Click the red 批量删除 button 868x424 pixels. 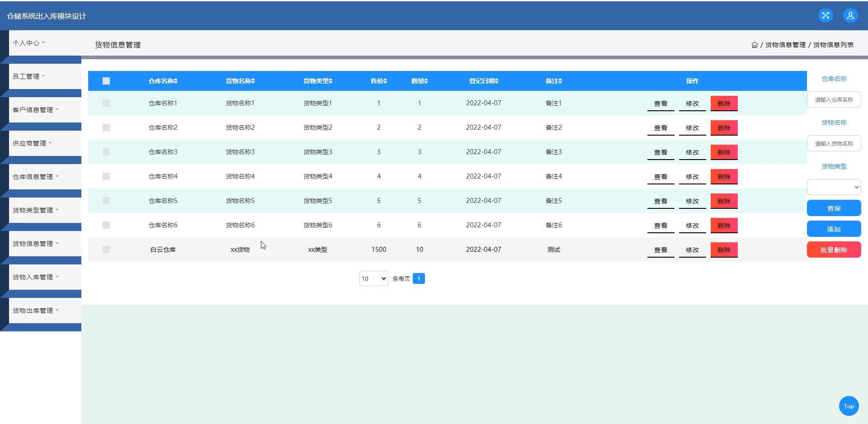pyautogui.click(x=834, y=250)
